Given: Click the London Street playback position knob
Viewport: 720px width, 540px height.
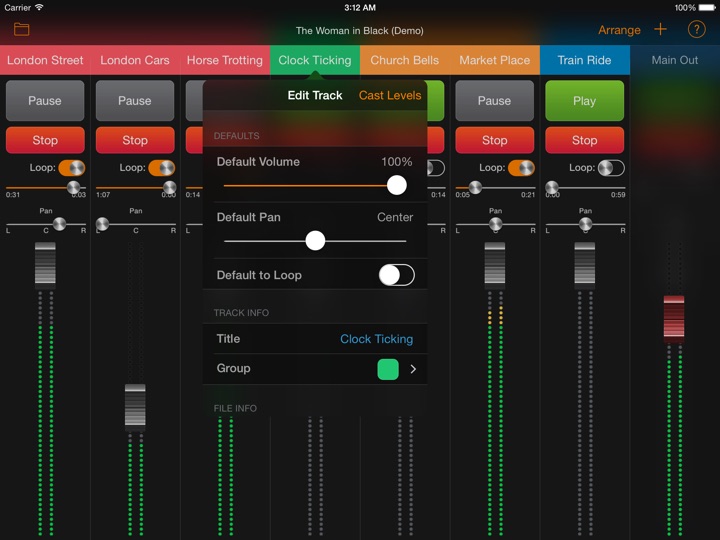Looking at the screenshot, I should 73,187.
